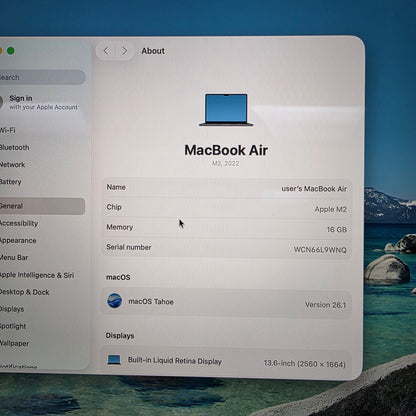Open Apple Intelligence & Siri settings
The image size is (416, 416).
(x=37, y=275)
